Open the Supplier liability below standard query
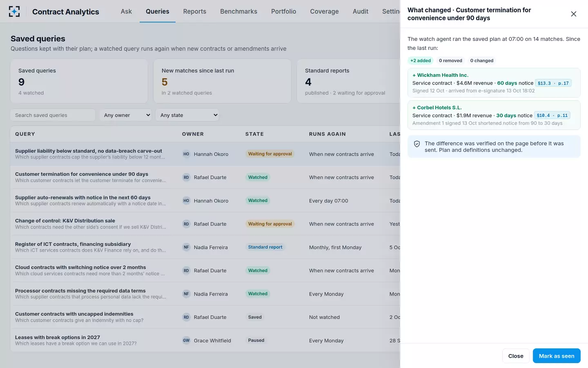Image resolution: width=588 pixels, height=368 pixels. (x=89, y=151)
